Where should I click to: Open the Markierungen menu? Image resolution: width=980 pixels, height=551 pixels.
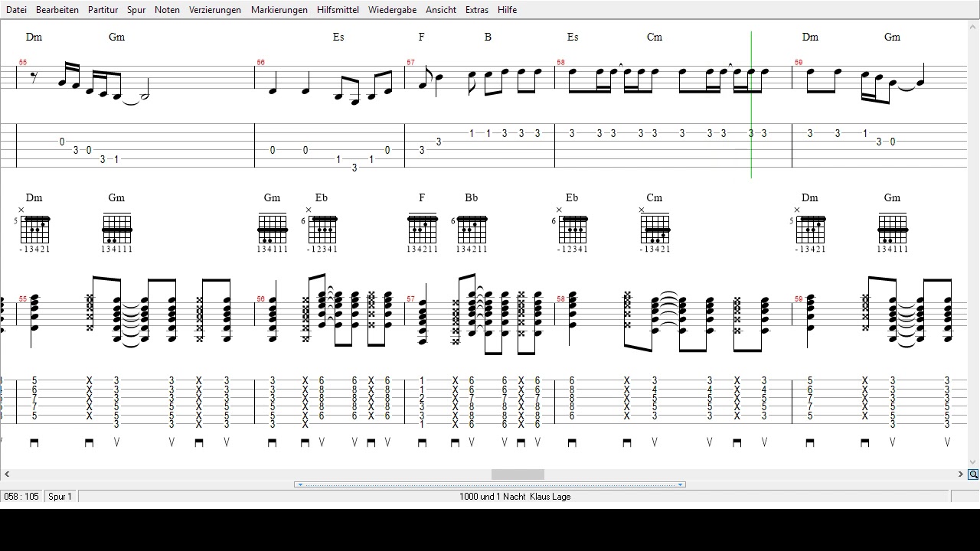279,10
